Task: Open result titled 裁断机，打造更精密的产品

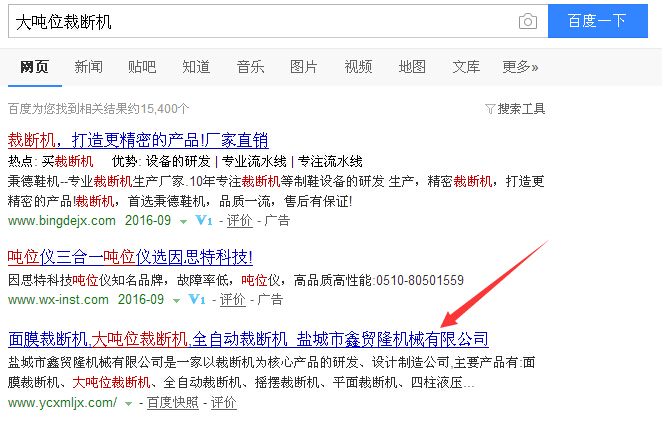Action: [x=138, y=140]
